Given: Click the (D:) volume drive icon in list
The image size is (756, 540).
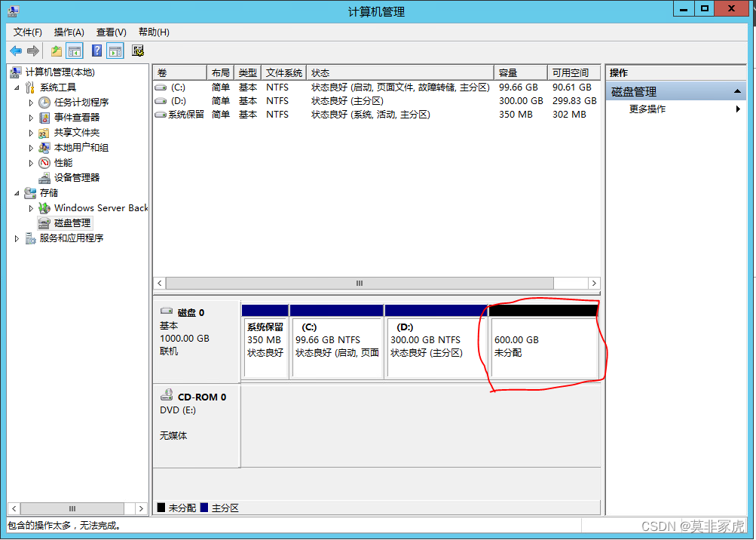Looking at the screenshot, I should 160,101.
